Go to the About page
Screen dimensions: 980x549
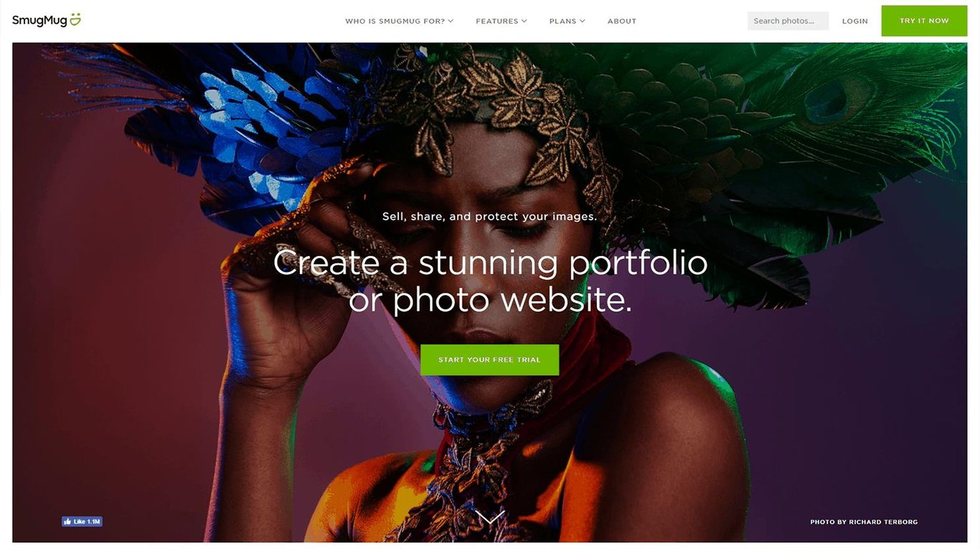point(622,21)
